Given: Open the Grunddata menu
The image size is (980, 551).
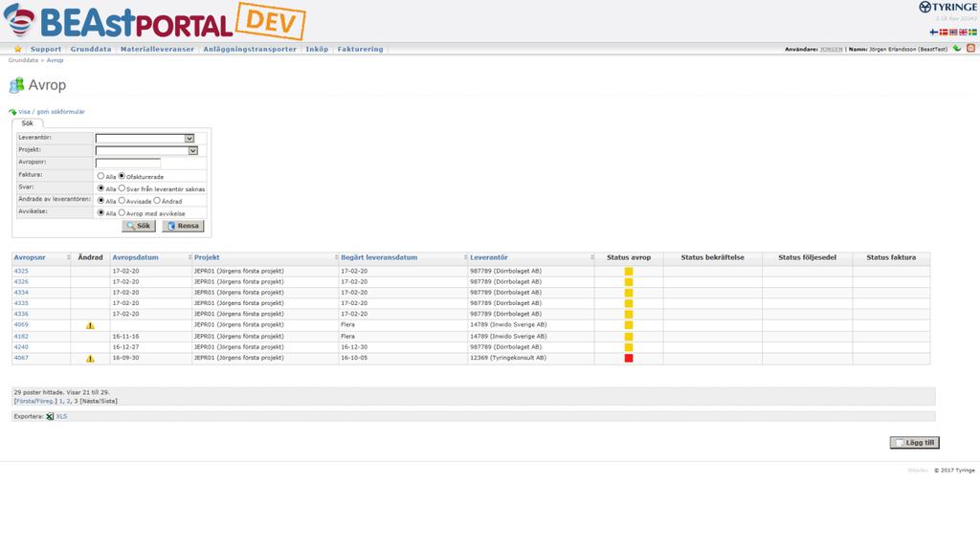Looking at the screenshot, I should (91, 49).
